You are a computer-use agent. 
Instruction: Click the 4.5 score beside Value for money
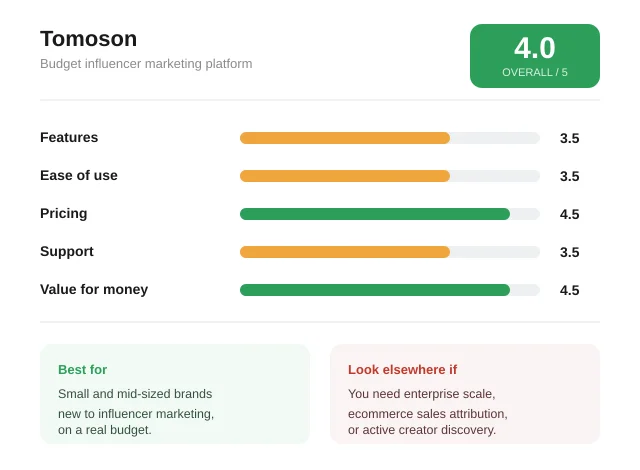[x=569, y=290]
